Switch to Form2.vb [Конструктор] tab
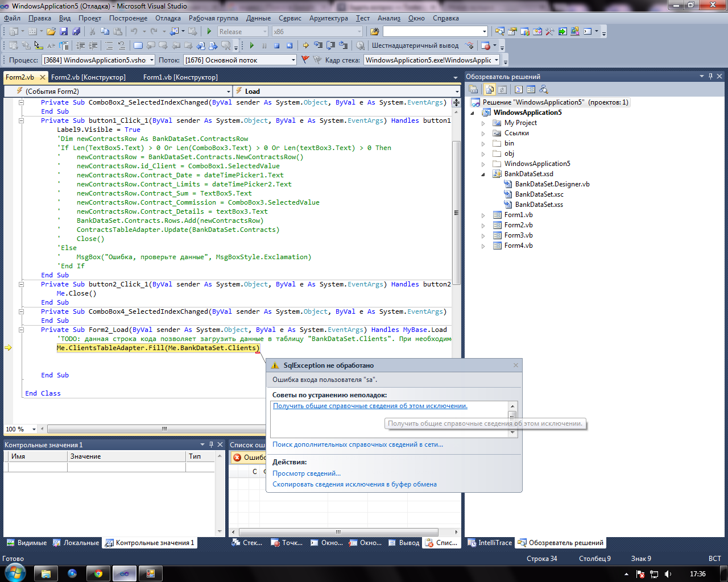The width and height of the screenshot is (728, 582). pyautogui.click(x=88, y=77)
